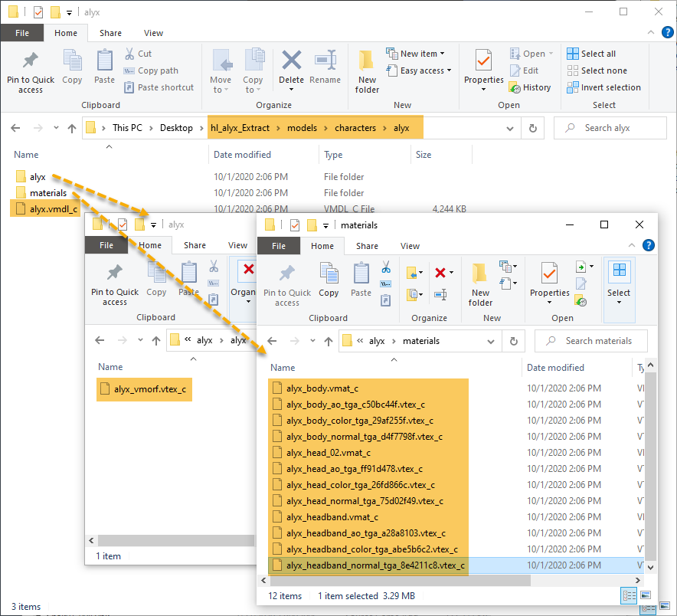The image size is (677, 616).
Task: Click Cut in main window Clipboard group
Action: tap(139, 54)
